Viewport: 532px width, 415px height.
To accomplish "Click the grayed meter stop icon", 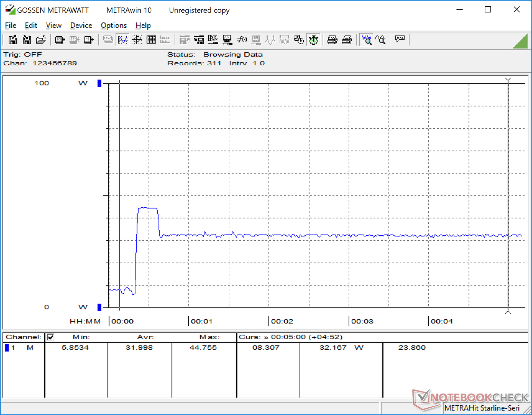I will click(x=74, y=40).
